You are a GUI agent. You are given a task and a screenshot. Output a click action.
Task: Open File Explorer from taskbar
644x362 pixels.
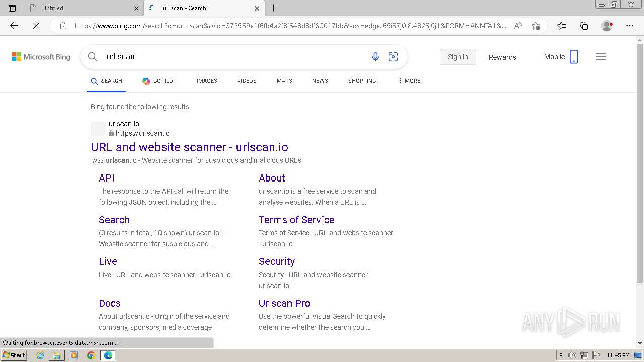(57, 355)
